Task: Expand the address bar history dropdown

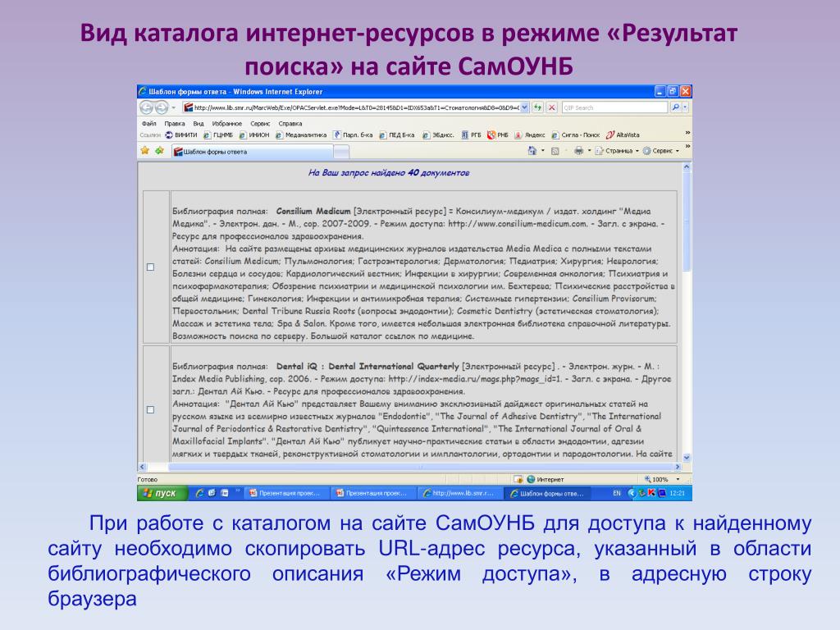Action: (x=524, y=107)
